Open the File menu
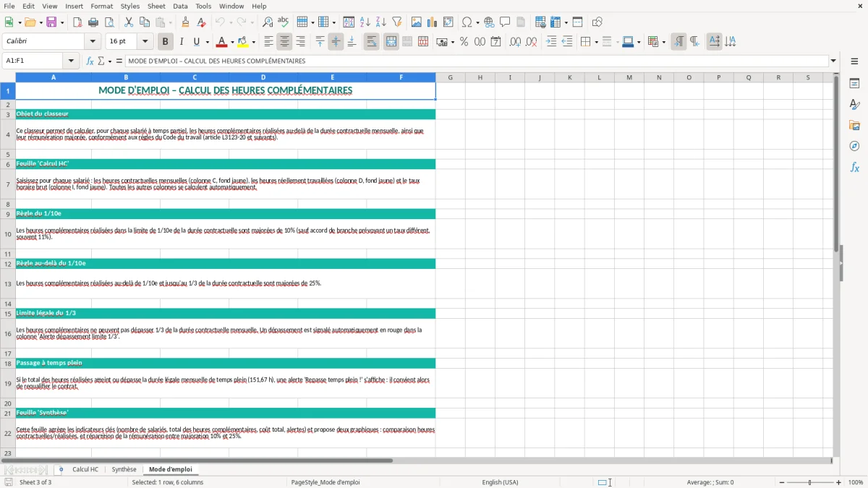The height and width of the screenshot is (488, 868). [x=9, y=6]
